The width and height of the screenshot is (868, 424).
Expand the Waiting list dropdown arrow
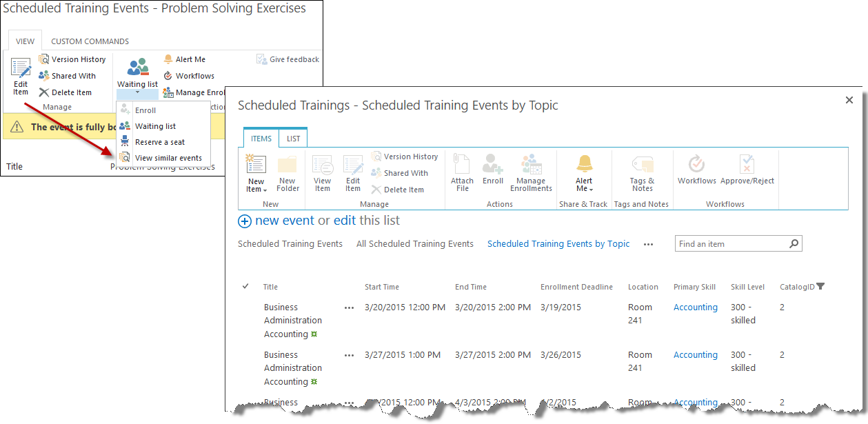point(137,93)
